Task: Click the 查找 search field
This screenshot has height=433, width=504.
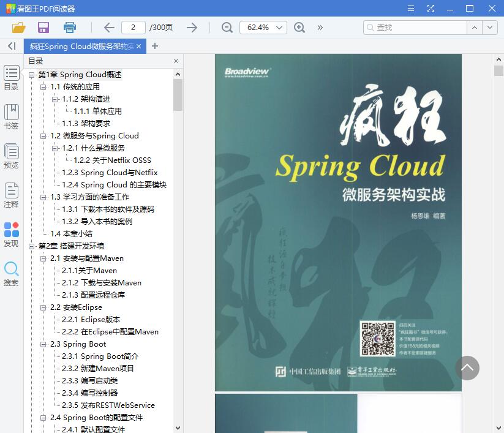Action: pos(415,28)
